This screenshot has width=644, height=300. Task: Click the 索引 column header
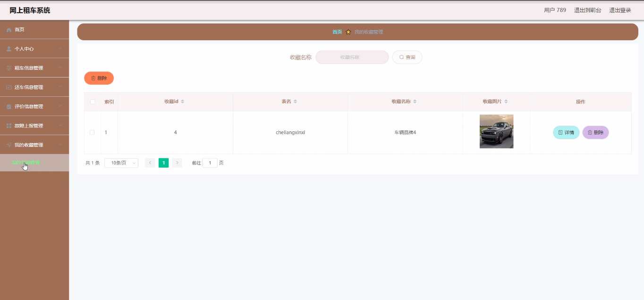tap(109, 102)
